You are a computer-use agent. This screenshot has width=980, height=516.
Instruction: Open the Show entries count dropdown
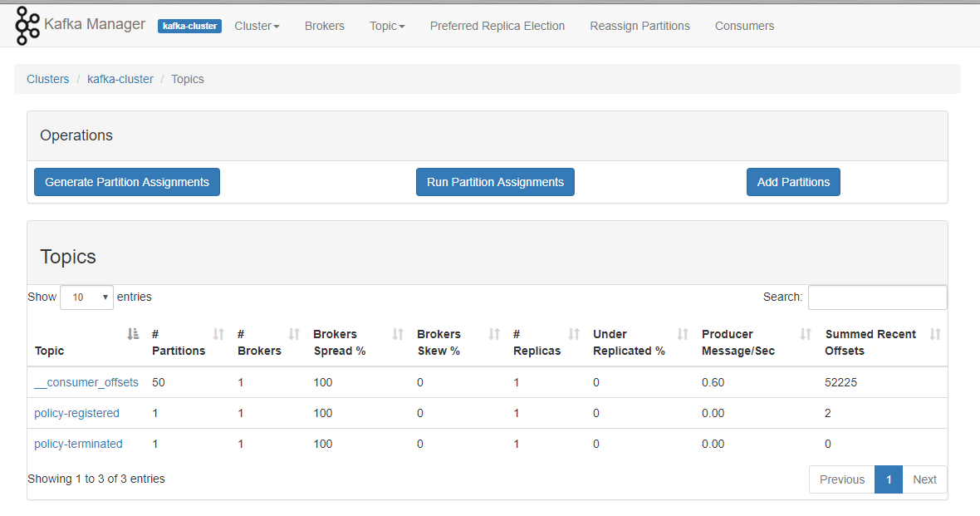87,297
